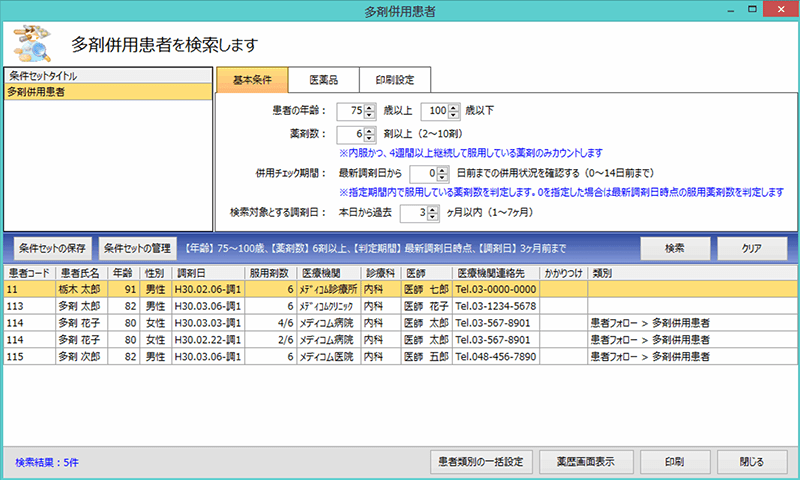
Task: Increase the 薬剤数 drug count spinner
Action: click(x=370, y=129)
